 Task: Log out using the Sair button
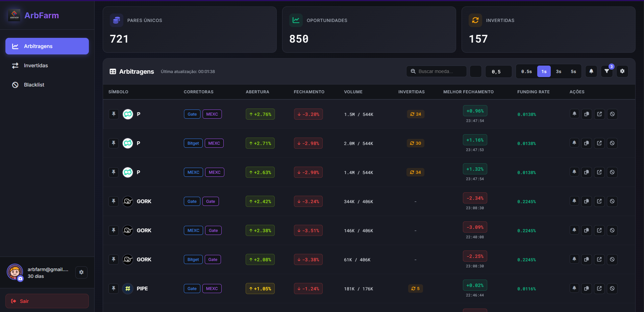coord(47,301)
